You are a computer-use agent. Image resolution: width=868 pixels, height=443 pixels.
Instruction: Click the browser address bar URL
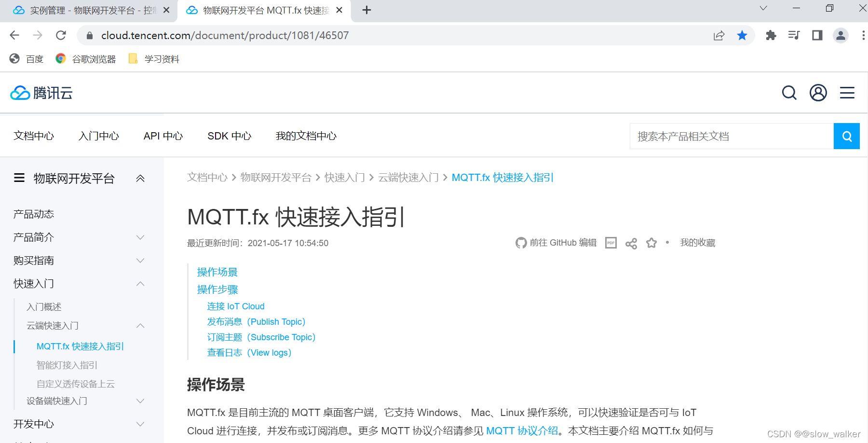coord(225,35)
